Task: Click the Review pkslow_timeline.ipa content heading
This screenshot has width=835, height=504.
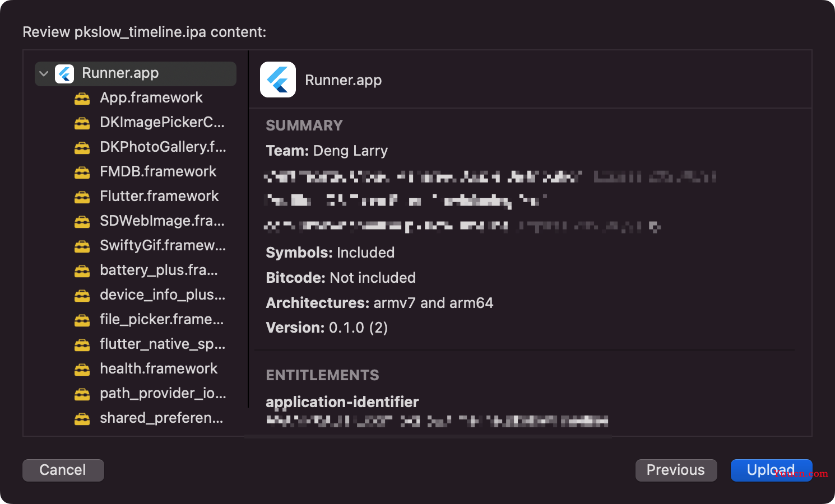Action: (145, 32)
